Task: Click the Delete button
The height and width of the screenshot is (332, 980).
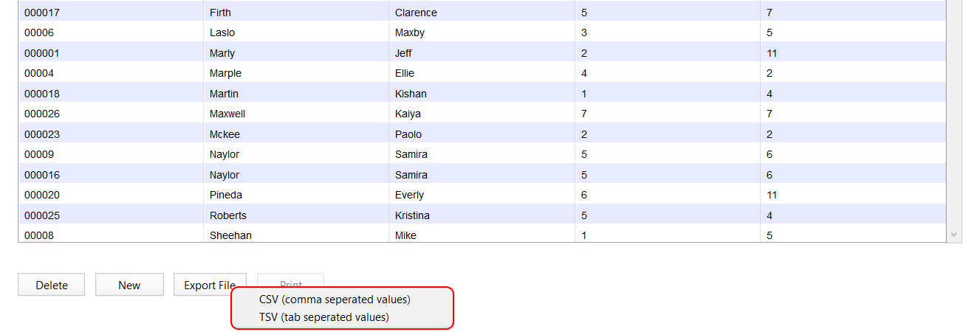Action: (x=52, y=285)
